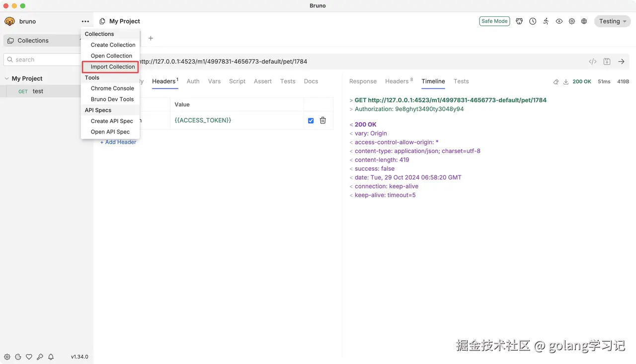Screen dimensions: 636x364
Task: Clear the response with the eraser icon
Action: [x=556, y=81]
